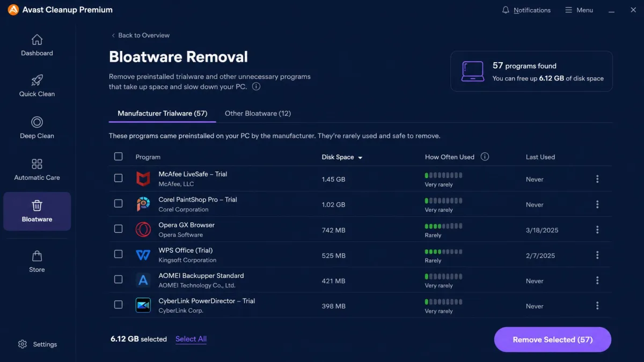Viewport: 644px width, 362px height.
Task: Check the McAfee LiveSafe – Trial checkbox
Action: [119, 178]
